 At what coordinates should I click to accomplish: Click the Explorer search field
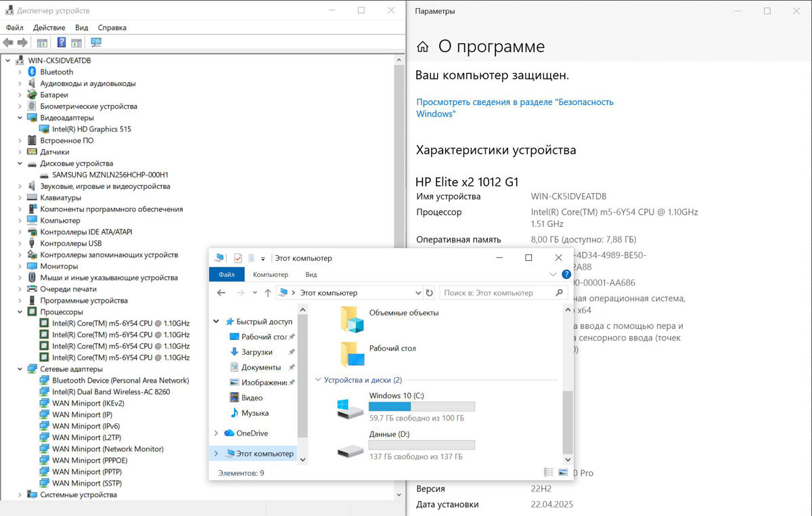pos(497,293)
